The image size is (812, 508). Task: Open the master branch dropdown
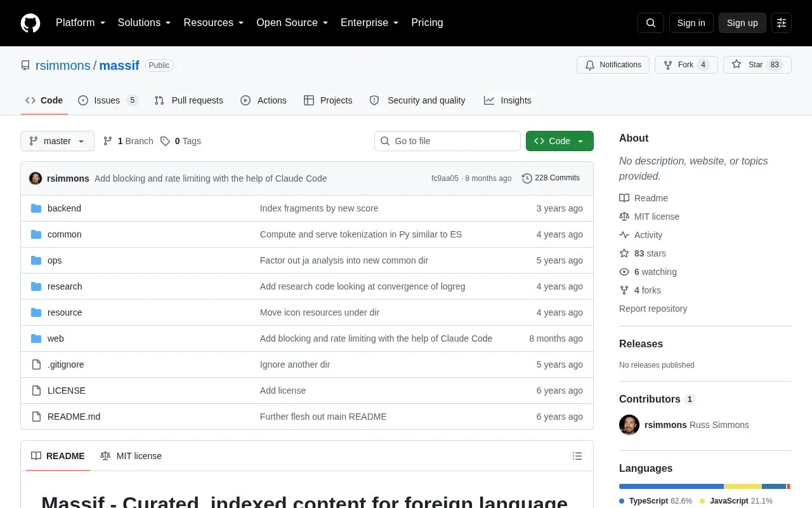pyautogui.click(x=57, y=141)
